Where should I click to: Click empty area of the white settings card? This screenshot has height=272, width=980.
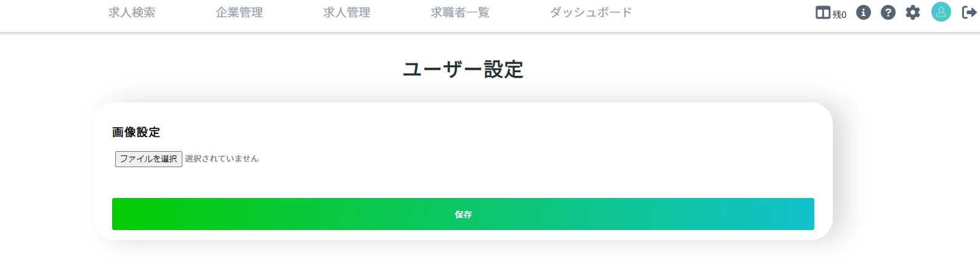pos(524,154)
